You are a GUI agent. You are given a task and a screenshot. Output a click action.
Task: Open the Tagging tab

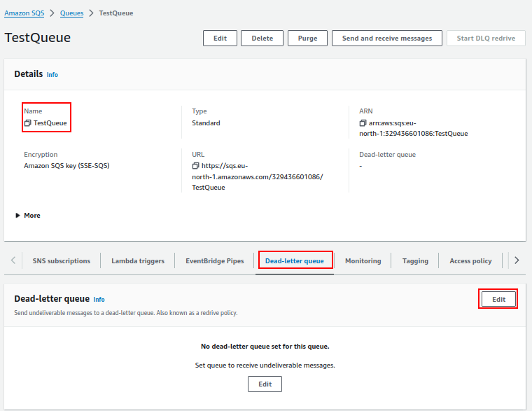[x=415, y=260]
